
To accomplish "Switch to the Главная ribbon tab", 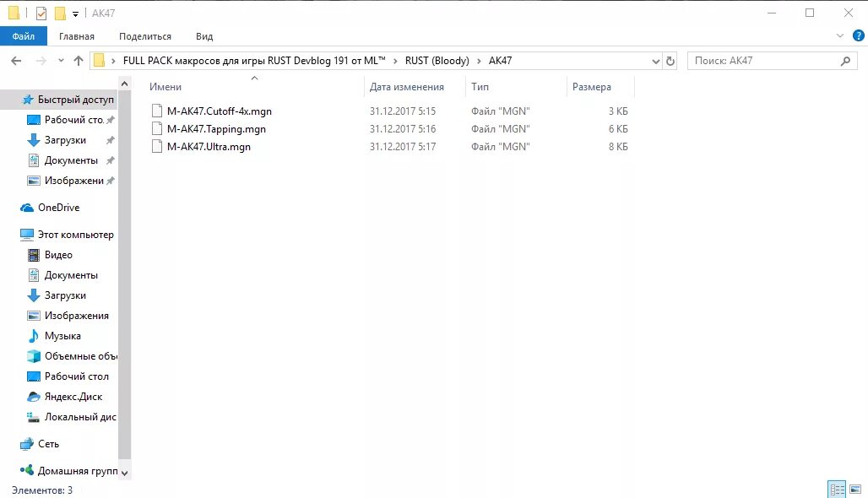I will 76,36.
